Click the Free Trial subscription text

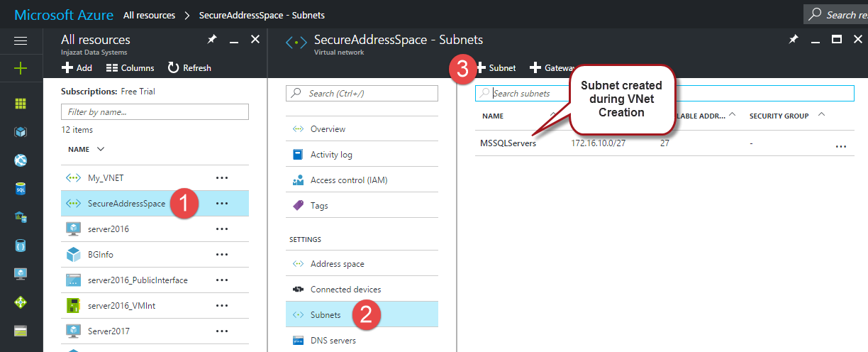(138, 92)
